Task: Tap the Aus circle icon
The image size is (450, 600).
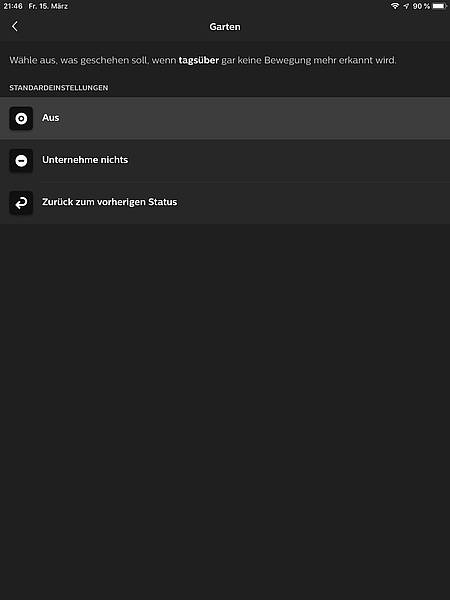Action: pyautogui.click(x=21, y=118)
